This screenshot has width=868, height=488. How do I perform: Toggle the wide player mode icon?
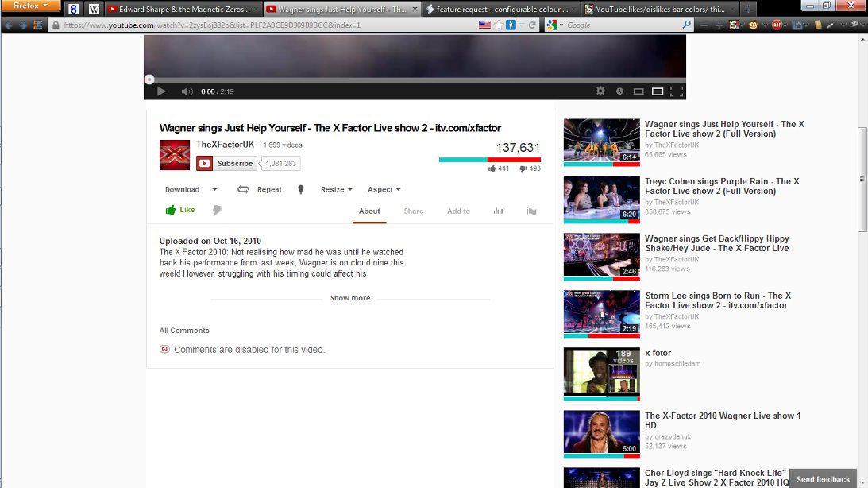658,91
